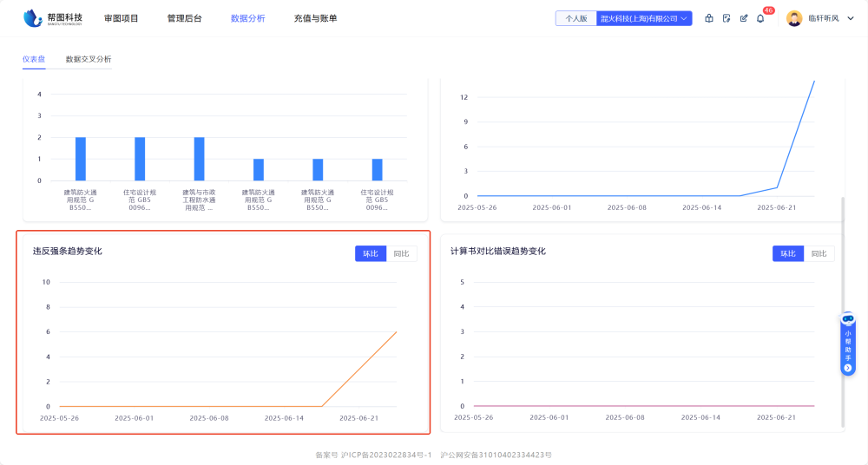Expand the user menu chevron beside 临轩听风

pos(849,18)
